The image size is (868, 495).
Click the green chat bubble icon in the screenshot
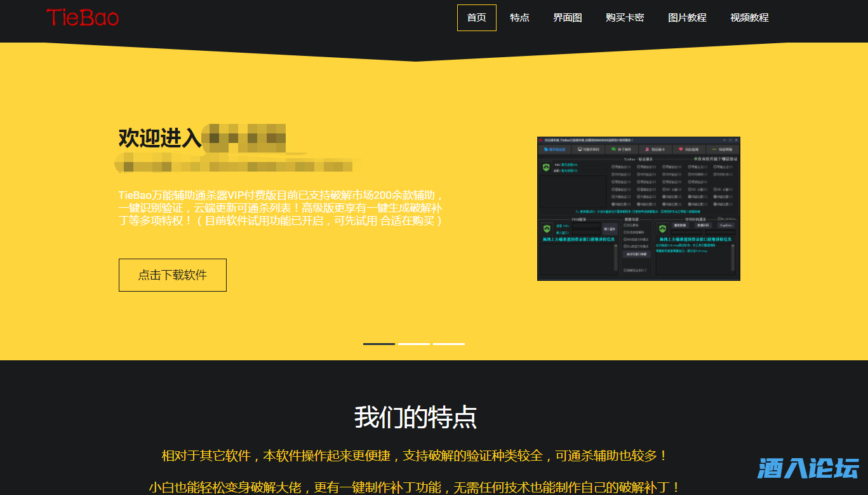click(x=613, y=149)
